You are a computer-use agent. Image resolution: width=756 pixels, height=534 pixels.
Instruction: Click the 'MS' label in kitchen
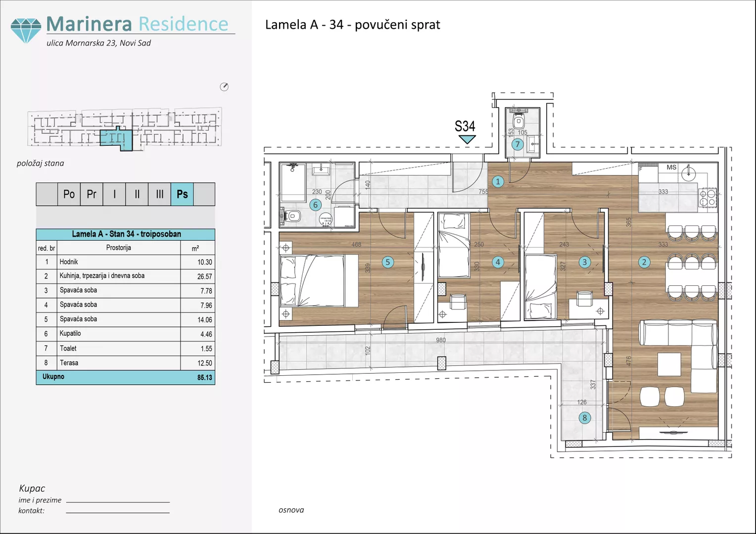click(x=671, y=168)
